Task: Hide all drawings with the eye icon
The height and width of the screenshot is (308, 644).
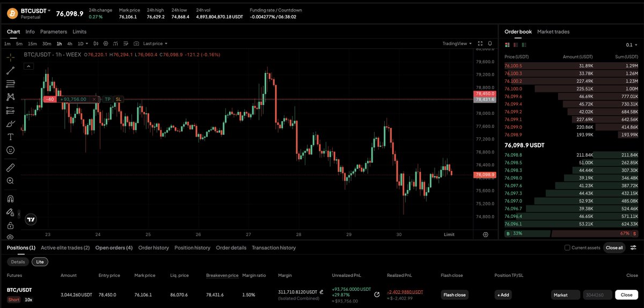Action: click(10, 237)
